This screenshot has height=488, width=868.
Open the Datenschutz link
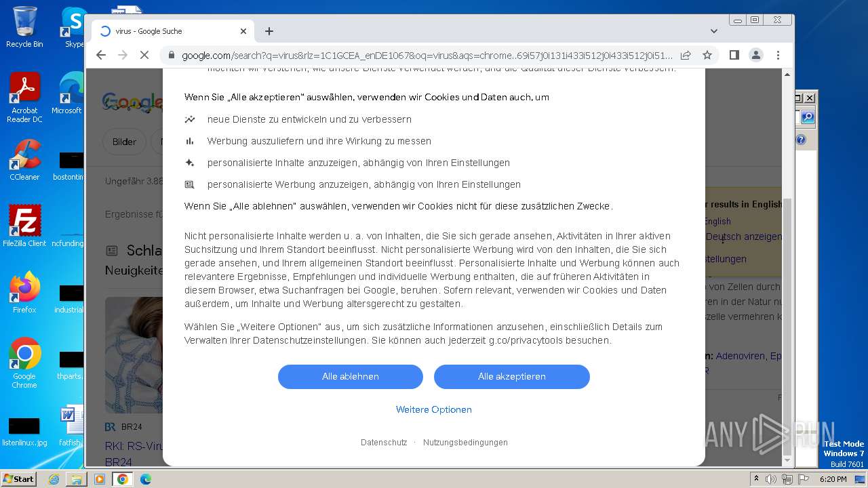coord(384,443)
